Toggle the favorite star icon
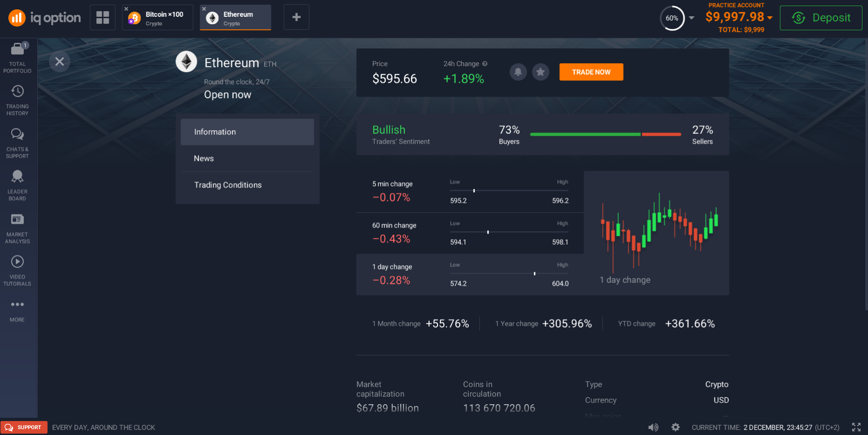 tap(540, 72)
